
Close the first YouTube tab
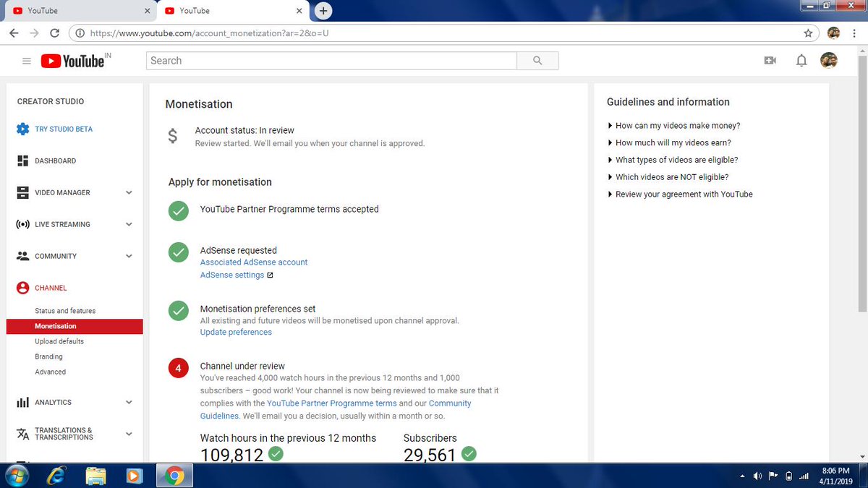[147, 11]
